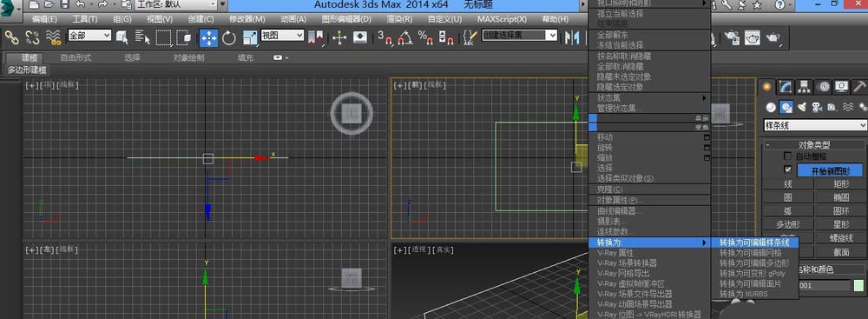Choose 转换为可编辑样条线 from submenu
This screenshot has height=319, width=868.
pos(754,243)
